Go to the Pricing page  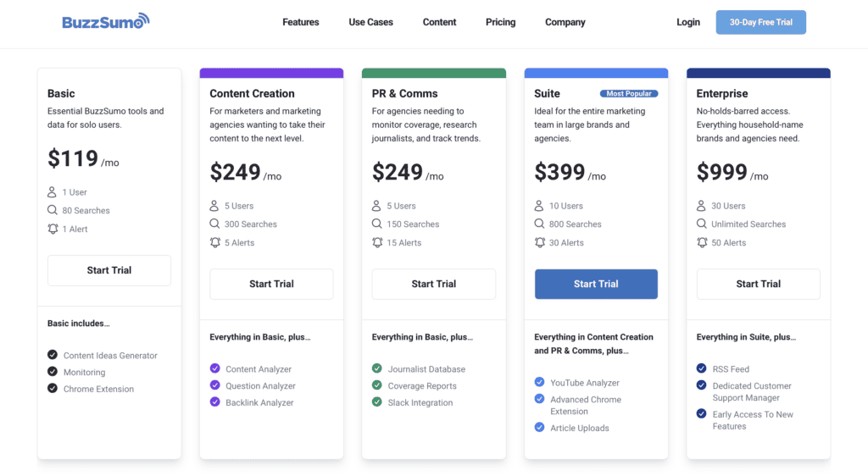[x=500, y=22]
